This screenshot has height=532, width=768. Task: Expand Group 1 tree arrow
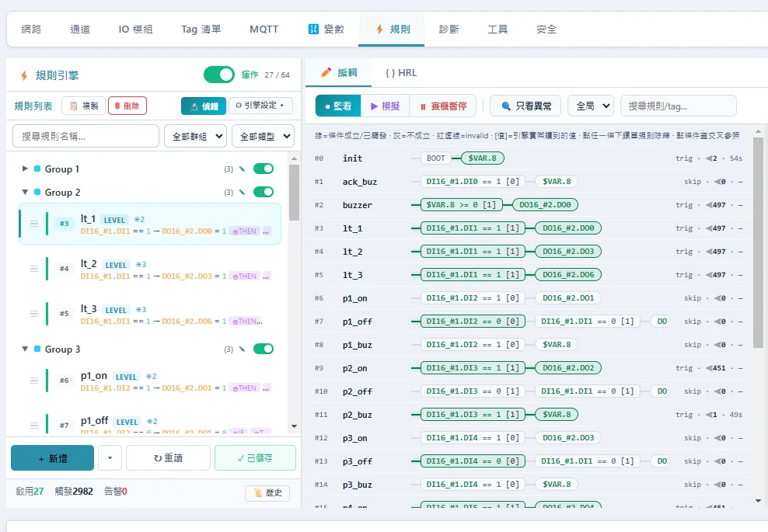click(25, 169)
